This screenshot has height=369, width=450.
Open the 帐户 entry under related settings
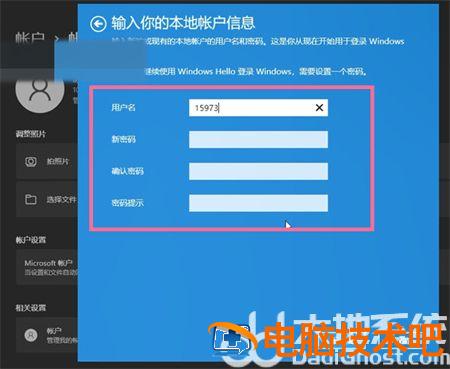[47, 335]
